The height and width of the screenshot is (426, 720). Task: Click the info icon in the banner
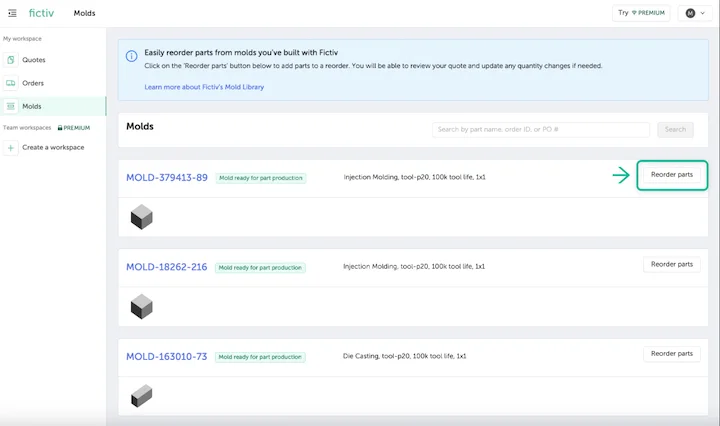[131, 56]
